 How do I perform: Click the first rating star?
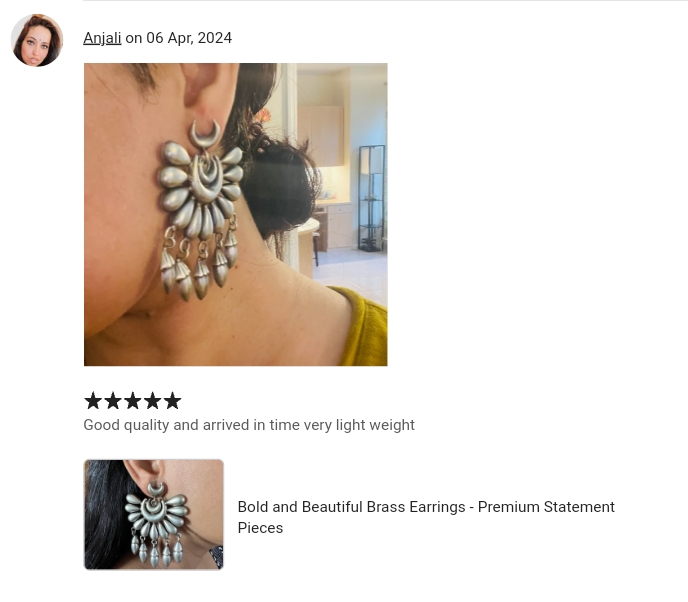click(93, 401)
